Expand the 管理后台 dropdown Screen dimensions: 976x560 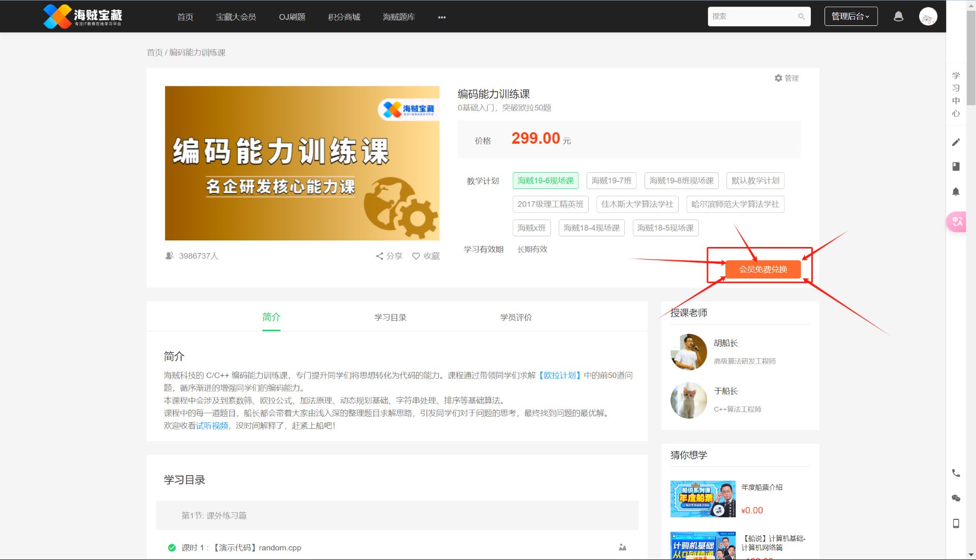point(850,16)
